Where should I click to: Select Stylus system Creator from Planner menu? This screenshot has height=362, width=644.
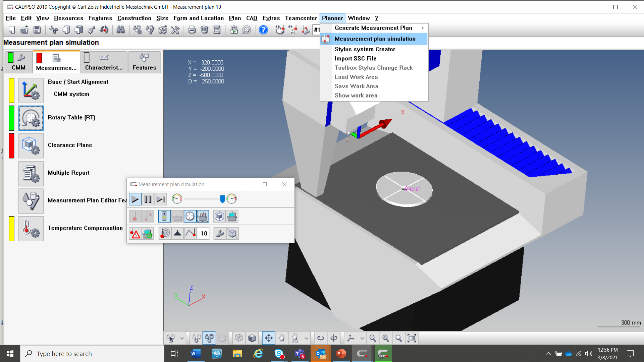pos(365,49)
